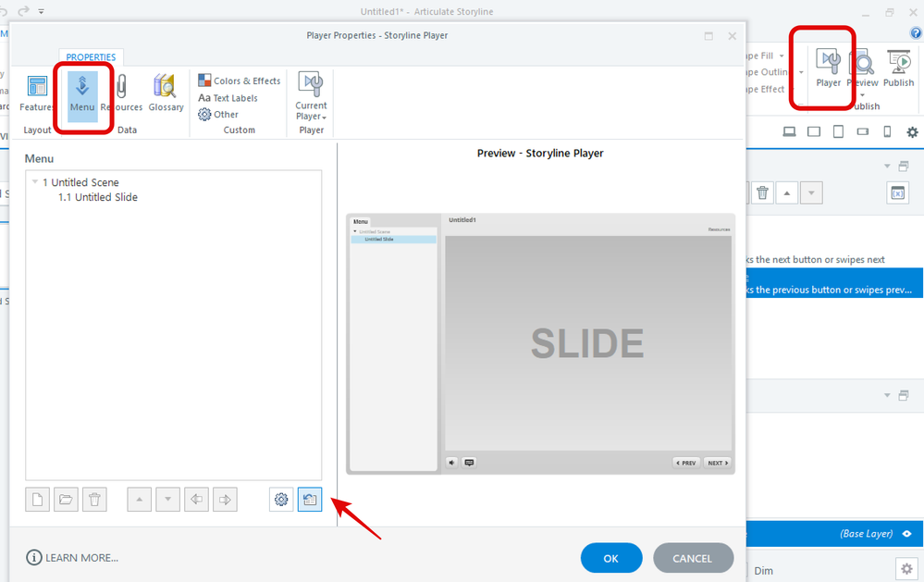Open the Current Player dropdown
Viewport: 924px width, 582px height.
(x=311, y=97)
